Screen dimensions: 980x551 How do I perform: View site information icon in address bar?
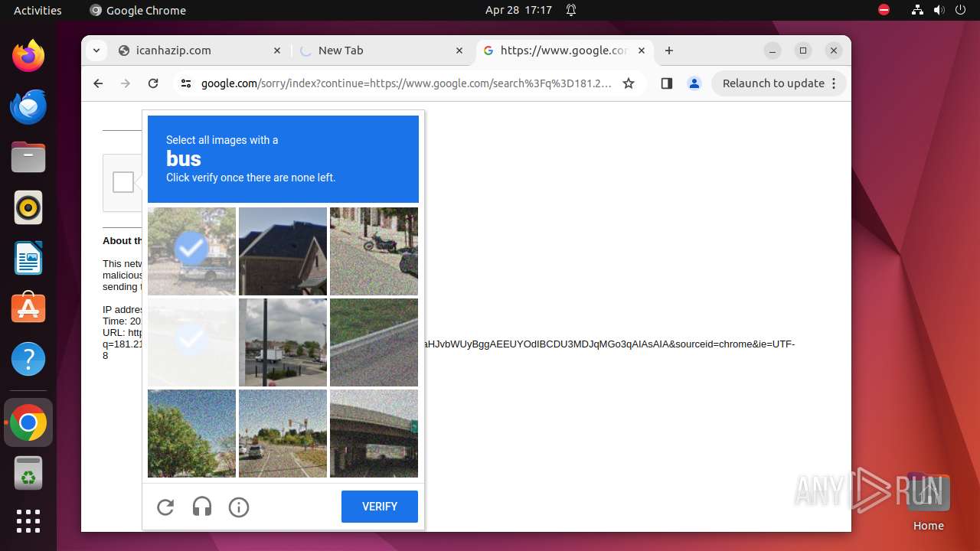pos(186,83)
